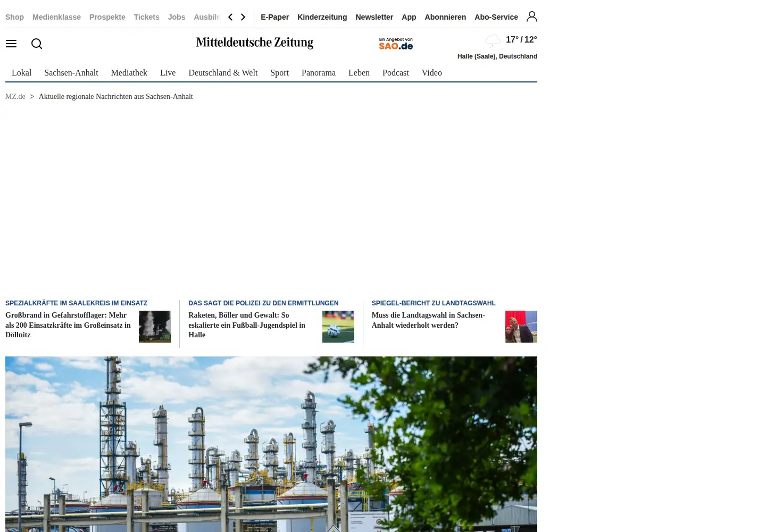Open the Medienklasse link
The width and height of the screenshot is (766, 532).
click(x=56, y=17)
